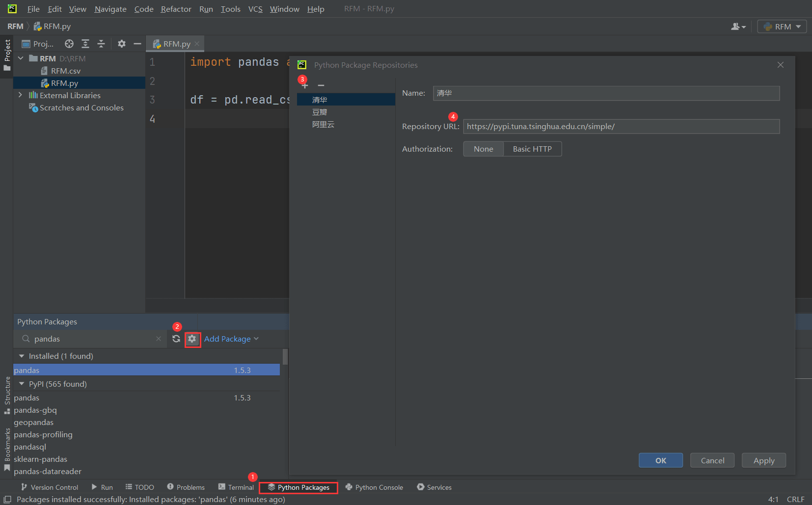812x505 pixels.
Task: Open the RFM run configuration dropdown
Action: (782, 27)
